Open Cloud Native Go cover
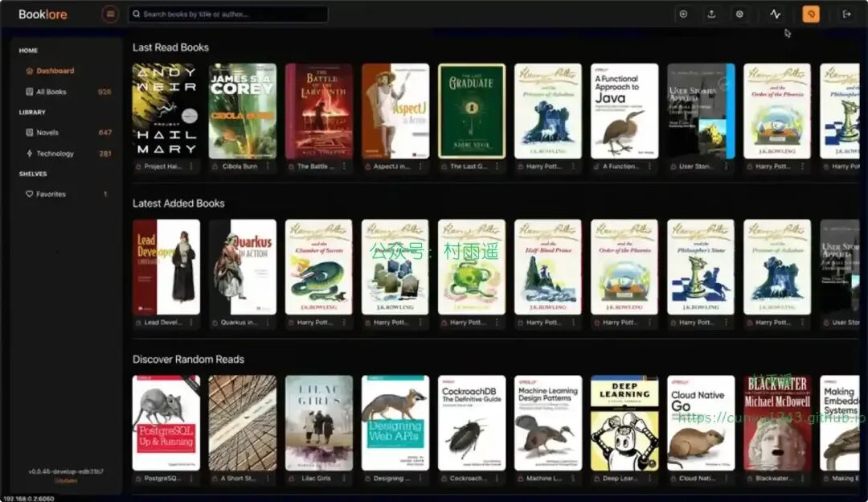Image resolution: width=868 pixels, height=502 pixels. coord(701,423)
